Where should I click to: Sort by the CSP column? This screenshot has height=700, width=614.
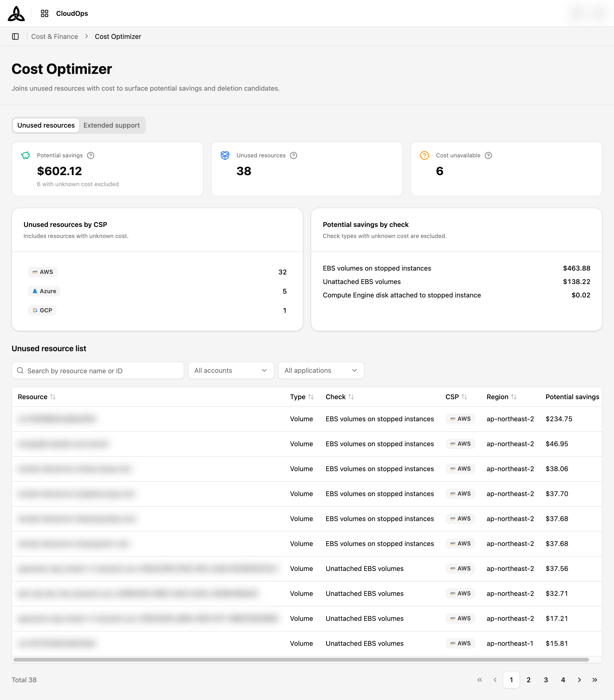(x=464, y=397)
